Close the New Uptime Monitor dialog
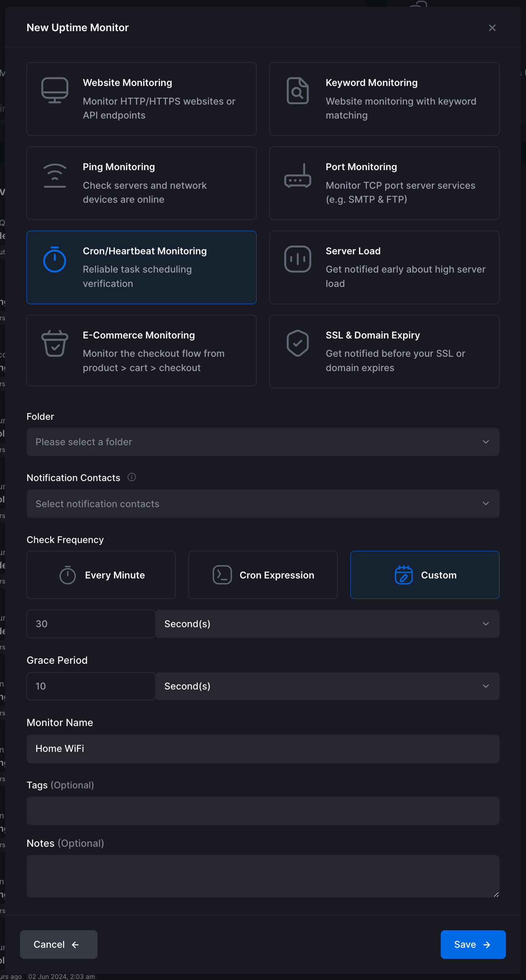 pos(492,28)
